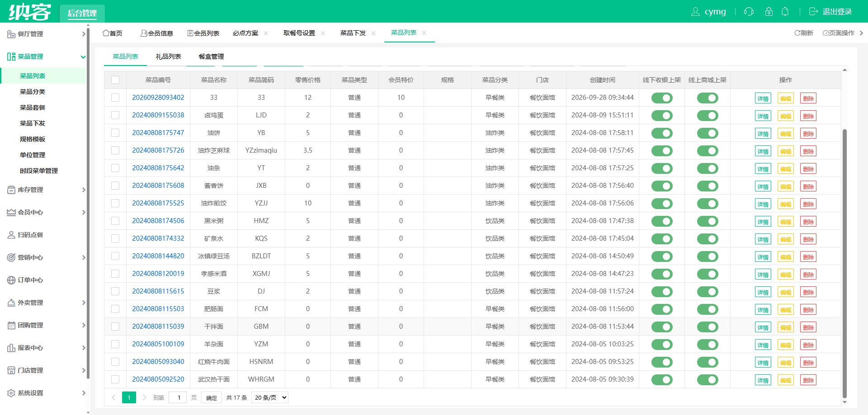Open the 会员列表 page tab
The width and height of the screenshot is (868, 415).
203,33
